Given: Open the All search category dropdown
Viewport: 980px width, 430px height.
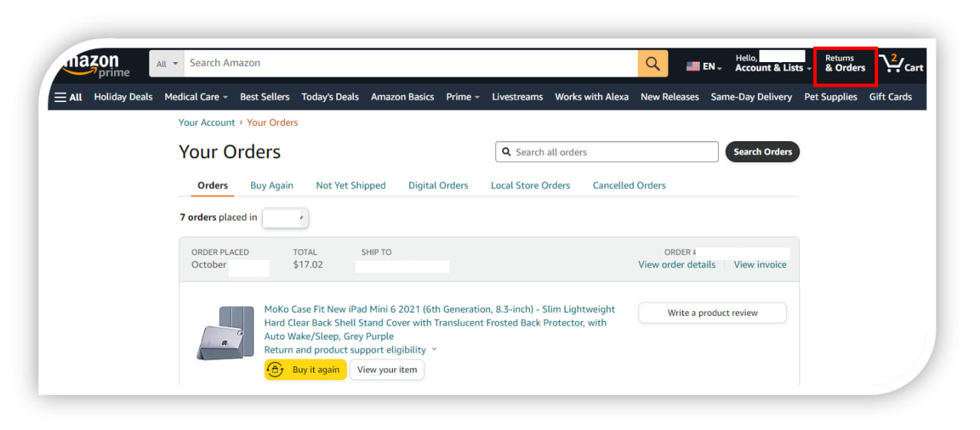Looking at the screenshot, I should click(167, 64).
